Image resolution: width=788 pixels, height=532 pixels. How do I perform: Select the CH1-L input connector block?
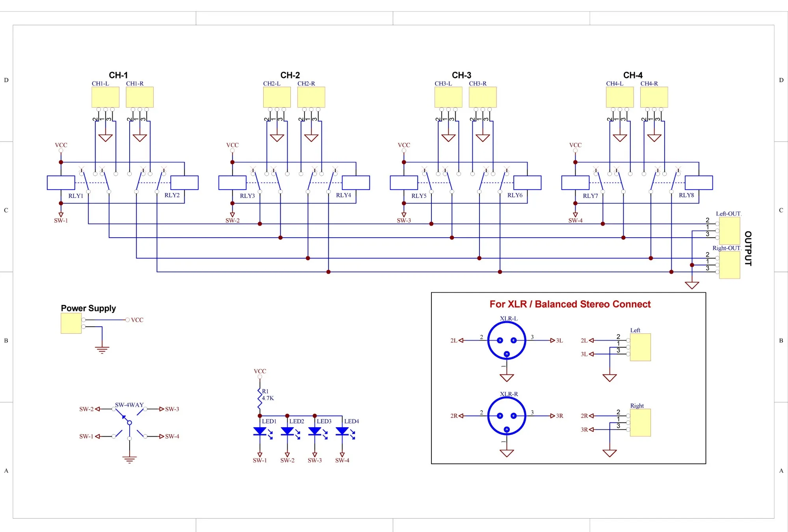tap(105, 97)
